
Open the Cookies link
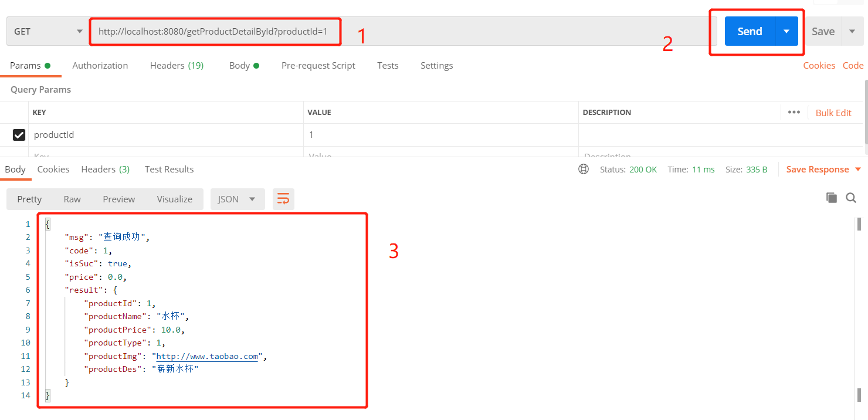click(819, 66)
